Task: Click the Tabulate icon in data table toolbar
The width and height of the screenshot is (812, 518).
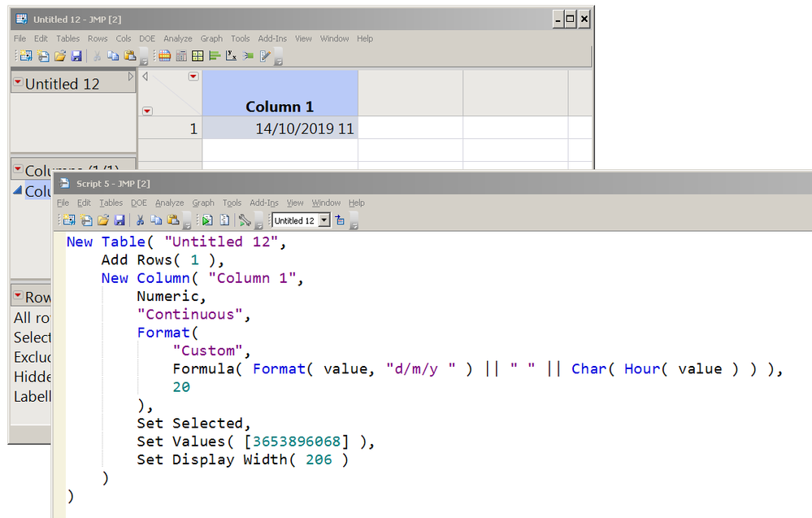Action: [181, 56]
